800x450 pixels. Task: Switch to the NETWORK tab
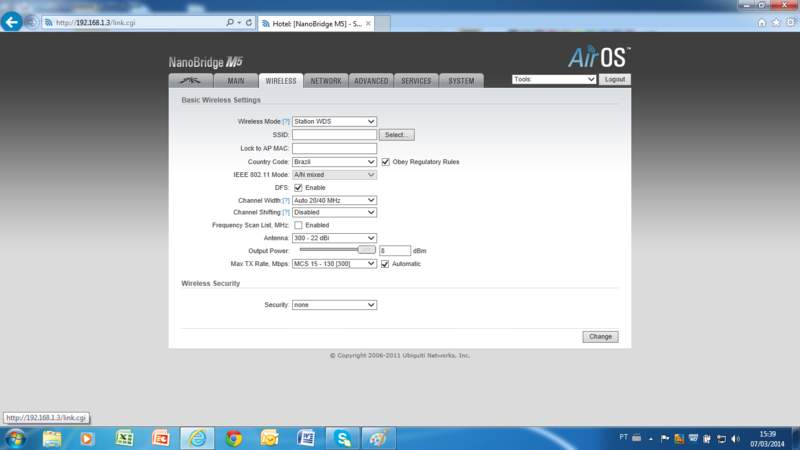click(326, 81)
